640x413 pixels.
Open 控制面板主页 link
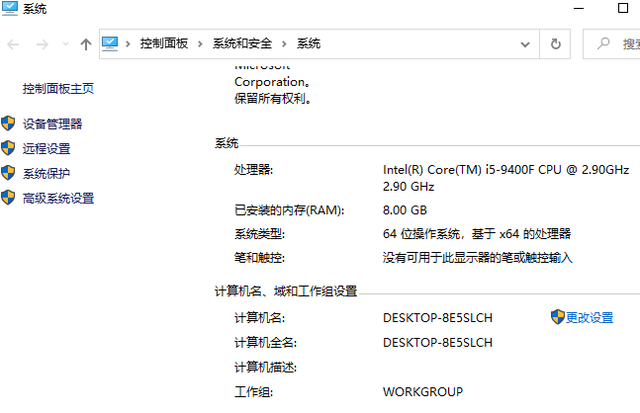tap(58, 89)
